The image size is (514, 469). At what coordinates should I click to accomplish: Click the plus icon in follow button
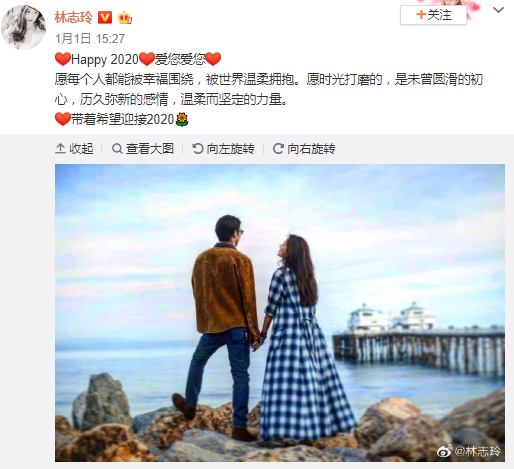pos(421,15)
